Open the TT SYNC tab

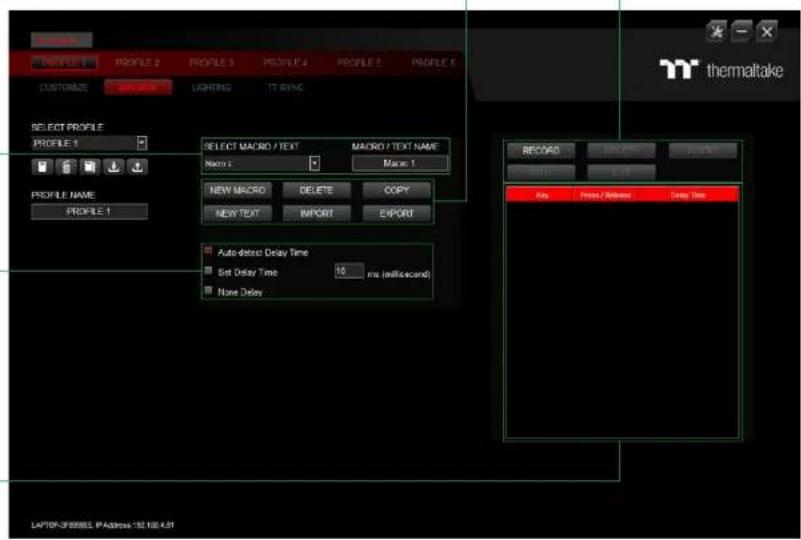[285, 87]
